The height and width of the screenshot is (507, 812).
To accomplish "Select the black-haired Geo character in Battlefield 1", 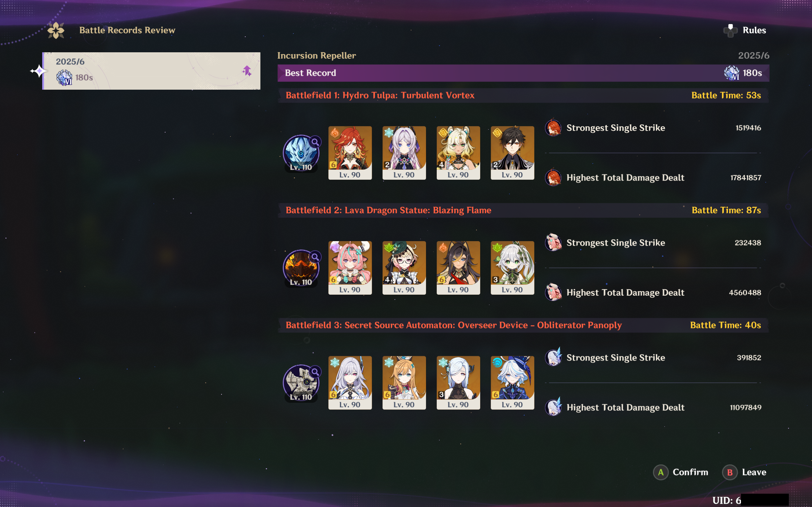I will pos(512,153).
